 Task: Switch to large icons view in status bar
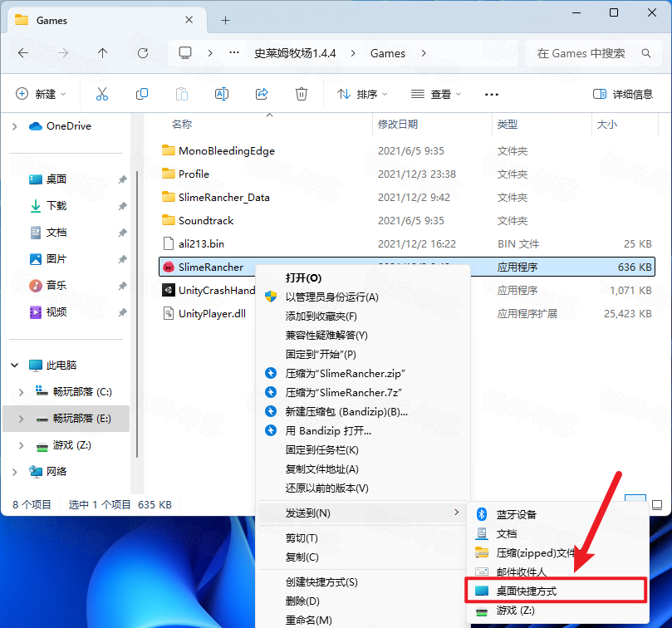pyautogui.click(x=657, y=504)
